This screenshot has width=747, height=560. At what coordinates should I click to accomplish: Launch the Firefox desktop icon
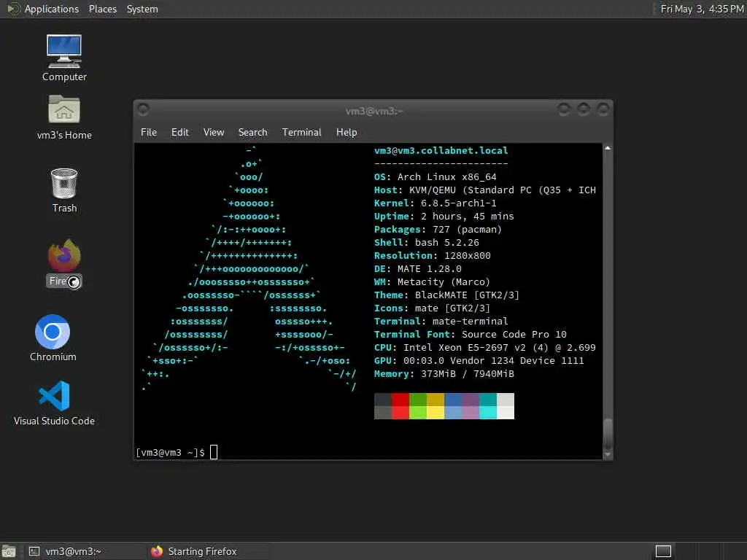pyautogui.click(x=64, y=264)
